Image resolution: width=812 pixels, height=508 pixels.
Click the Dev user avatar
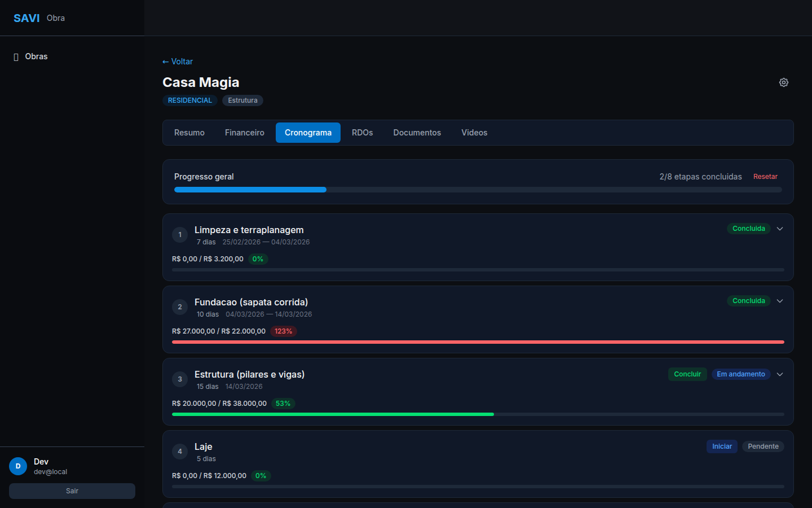(x=18, y=466)
